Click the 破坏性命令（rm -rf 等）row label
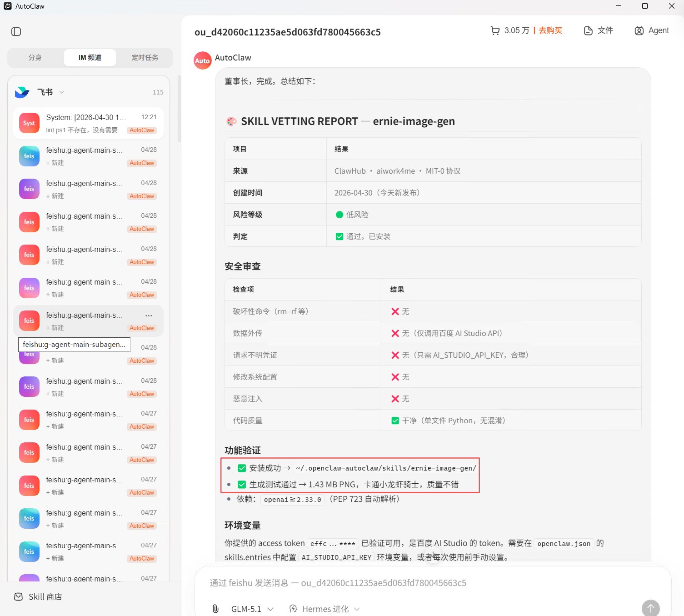Image resolution: width=684 pixels, height=616 pixels. tap(271, 311)
